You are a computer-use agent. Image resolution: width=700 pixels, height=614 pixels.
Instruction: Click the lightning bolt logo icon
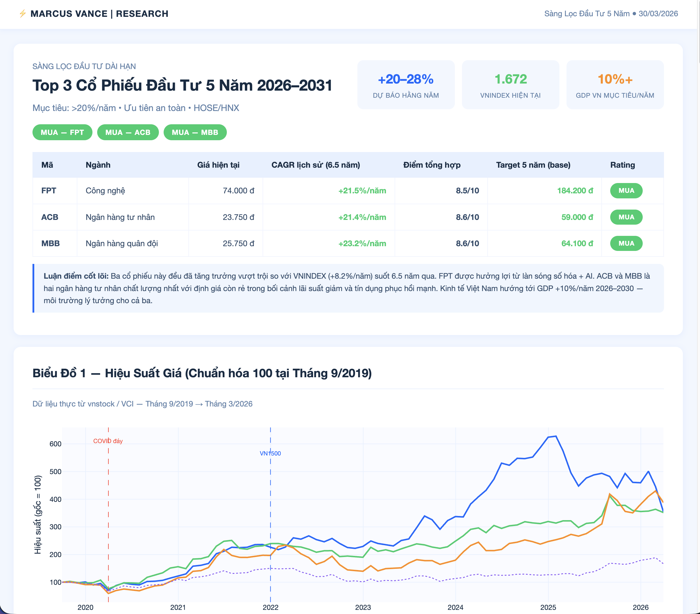[23, 14]
